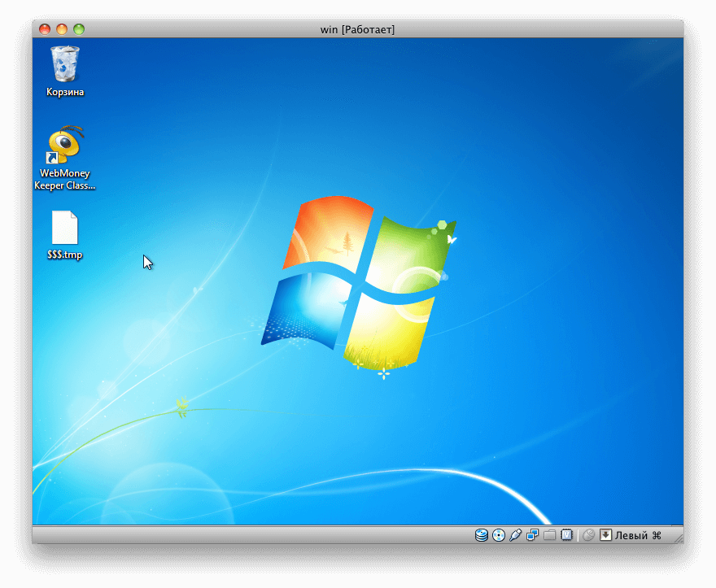Click the optical CD drive indicator
Screen dimensions: 716x588
[499, 535]
